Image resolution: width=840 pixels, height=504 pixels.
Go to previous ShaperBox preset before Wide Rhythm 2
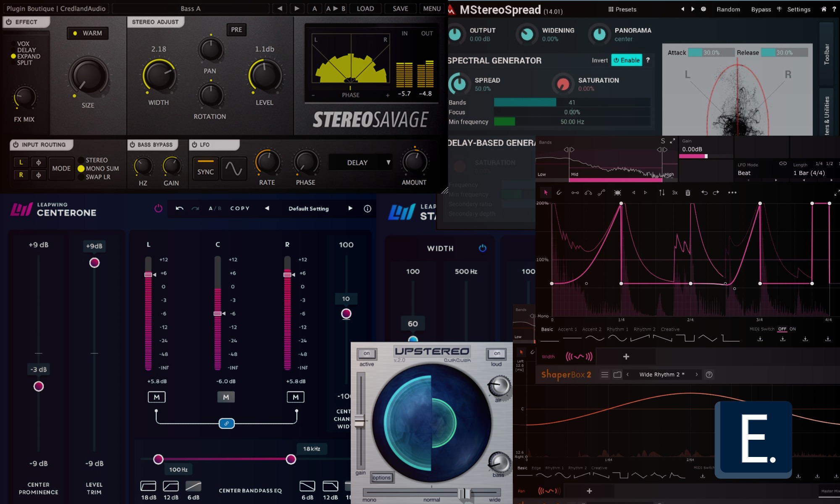click(627, 375)
